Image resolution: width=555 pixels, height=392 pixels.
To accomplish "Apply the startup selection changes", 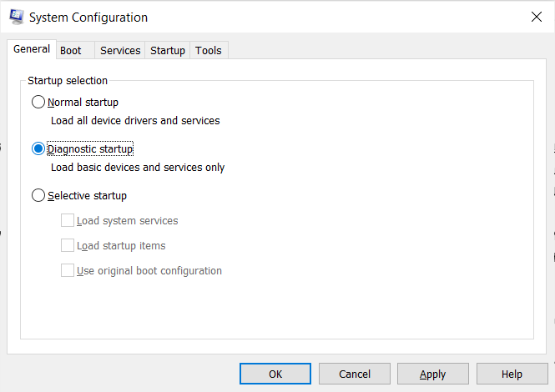I will pos(432,374).
